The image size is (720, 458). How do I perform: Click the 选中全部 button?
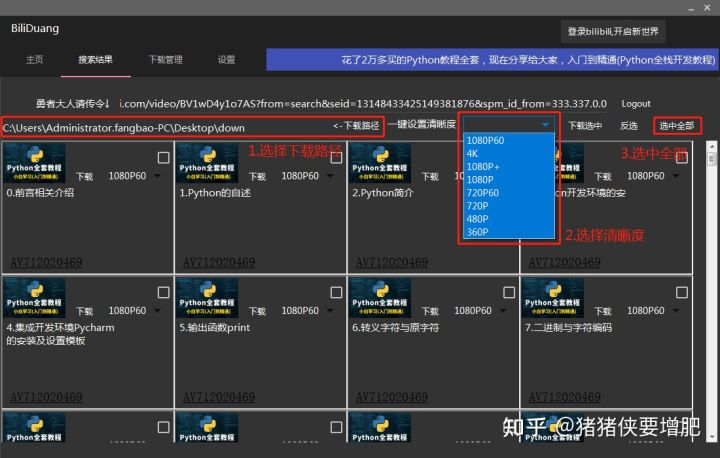point(677,126)
